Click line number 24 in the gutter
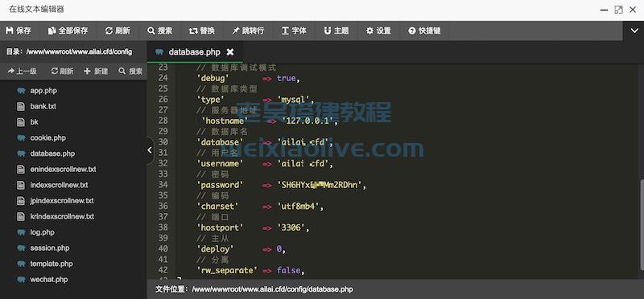Viewport: 644px width, 299px height. tap(163, 78)
